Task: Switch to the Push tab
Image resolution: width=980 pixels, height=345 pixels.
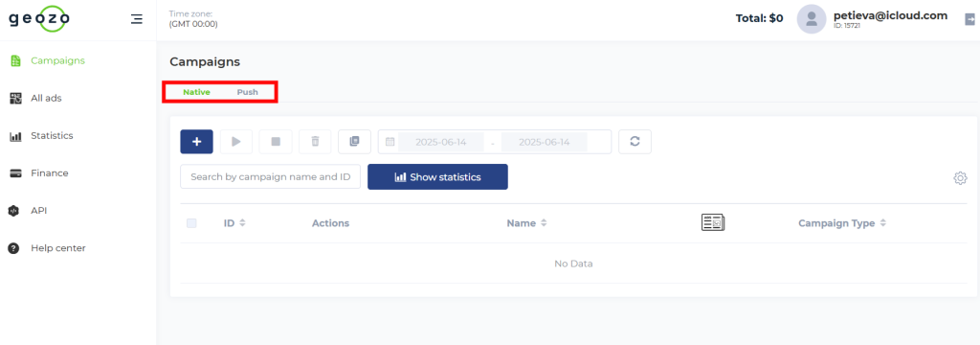Action: click(248, 92)
